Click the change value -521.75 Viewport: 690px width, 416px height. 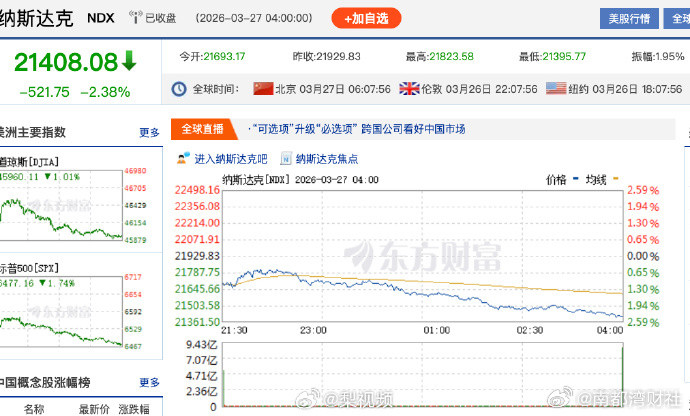pyautogui.click(x=44, y=92)
